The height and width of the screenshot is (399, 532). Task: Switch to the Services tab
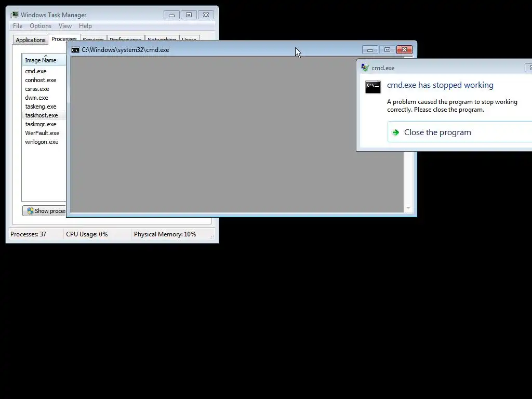[x=94, y=38]
